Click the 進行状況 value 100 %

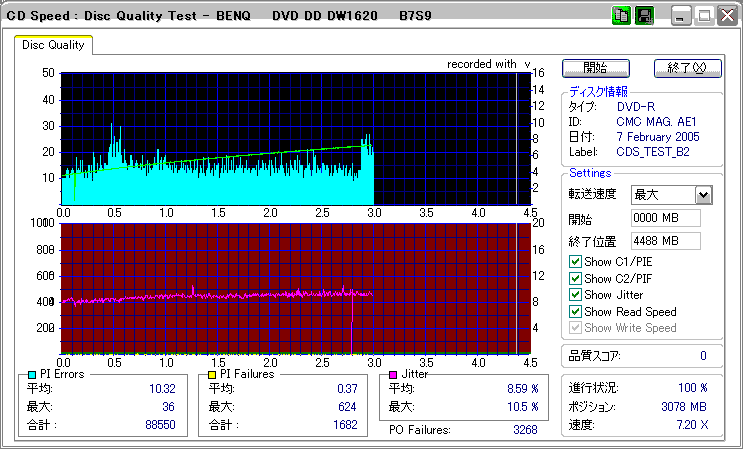pos(693,388)
